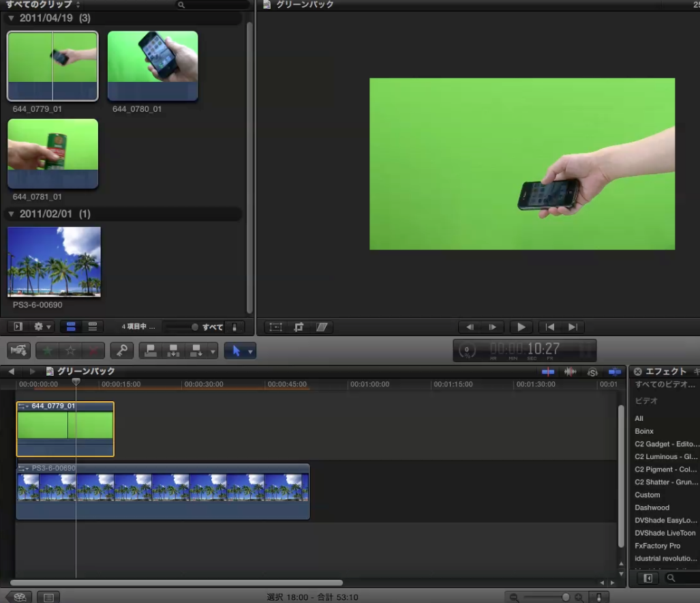
Task: Open the keyword editor key icon
Action: point(121,351)
